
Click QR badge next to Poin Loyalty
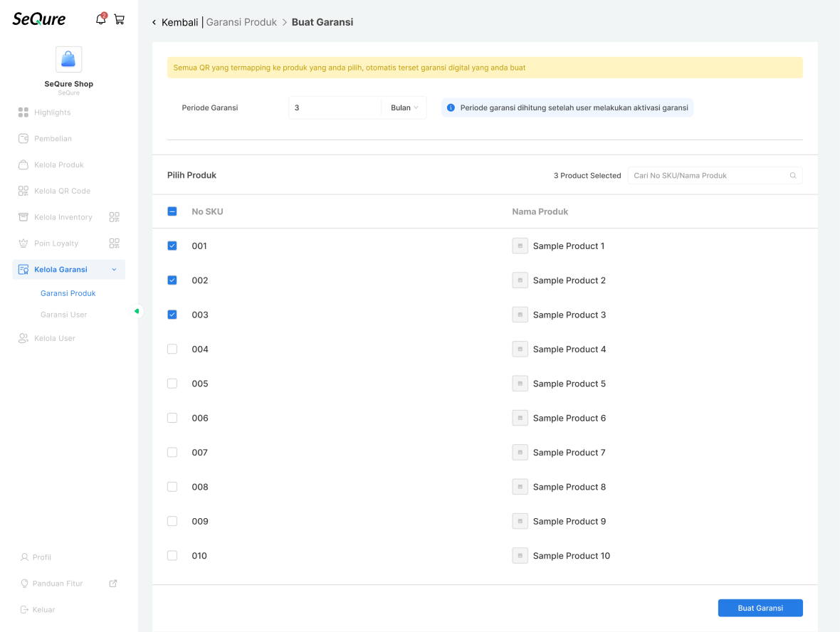[114, 243]
